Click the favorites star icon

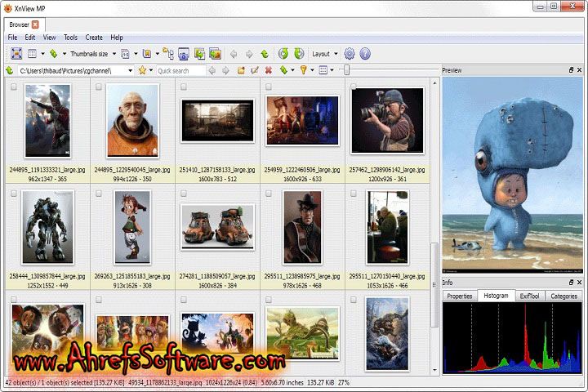coord(142,71)
